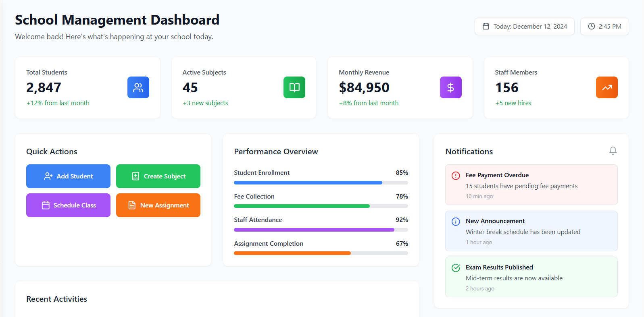Click the green checkmark icon on Exam Results
This screenshot has width=644, height=317.
[x=456, y=268]
